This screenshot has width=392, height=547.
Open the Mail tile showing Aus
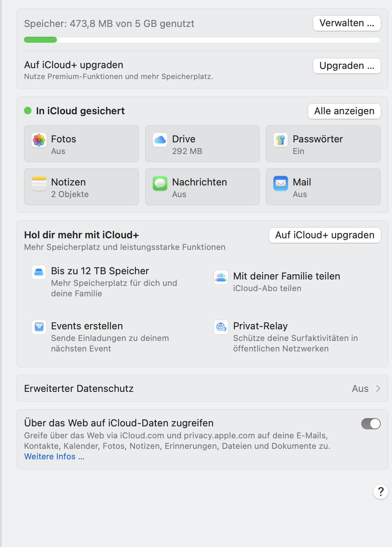tap(323, 187)
